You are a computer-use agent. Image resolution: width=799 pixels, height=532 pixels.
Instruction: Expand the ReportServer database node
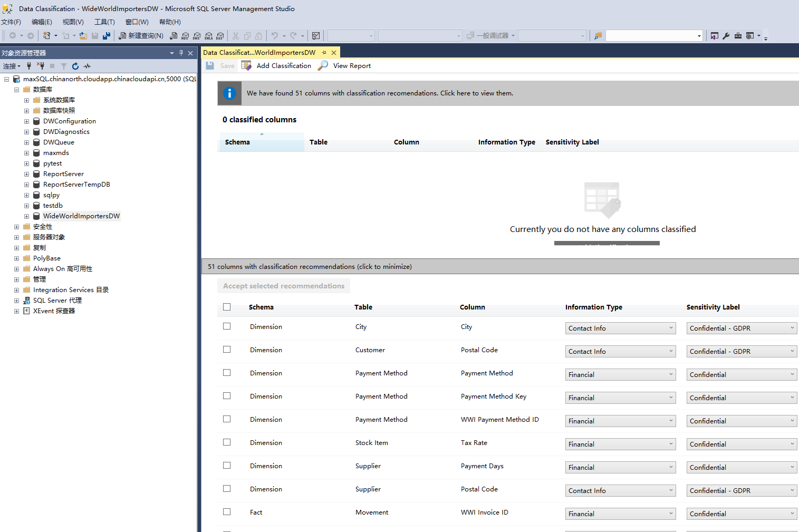26,174
